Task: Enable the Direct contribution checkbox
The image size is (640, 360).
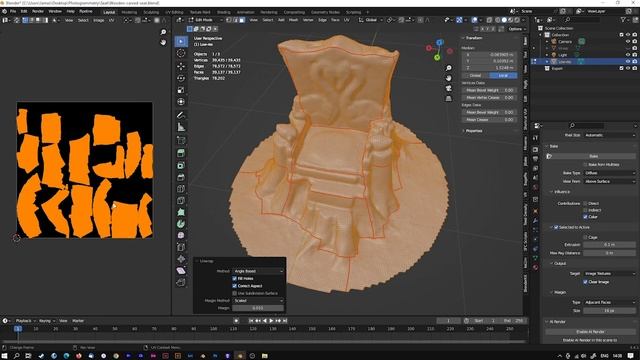Action: [x=585, y=203]
